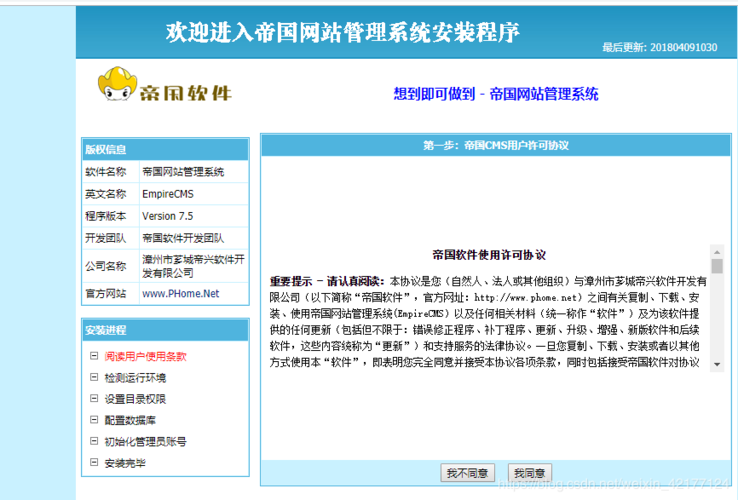Click the 我同意 agree button
This screenshot has height=500, width=738.
tap(529, 473)
